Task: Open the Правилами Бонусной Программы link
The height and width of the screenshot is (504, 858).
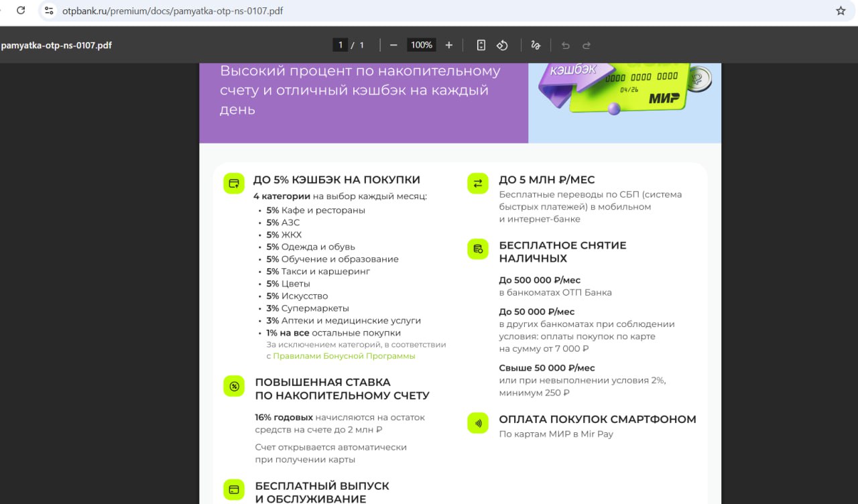Action: [x=344, y=356]
